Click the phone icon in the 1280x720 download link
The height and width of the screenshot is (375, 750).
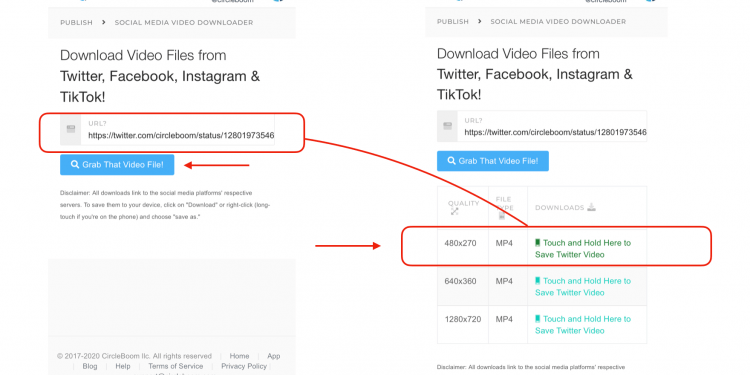[x=538, y=319]
